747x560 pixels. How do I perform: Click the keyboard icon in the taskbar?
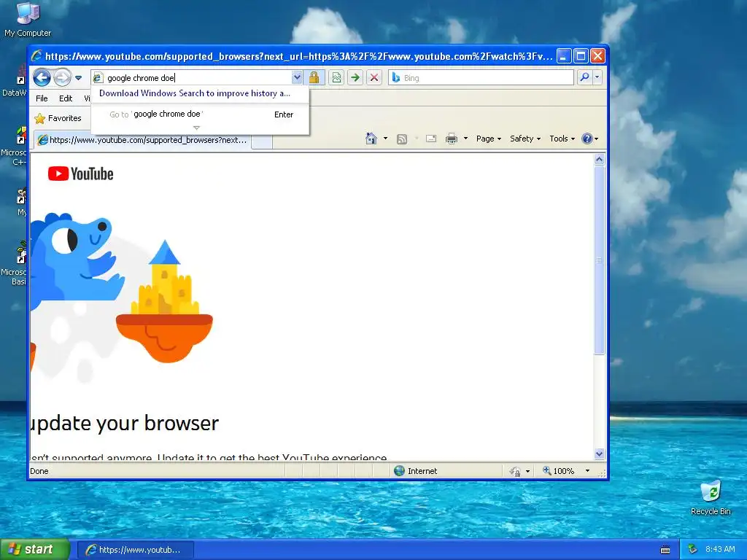[x=665, y=550]
